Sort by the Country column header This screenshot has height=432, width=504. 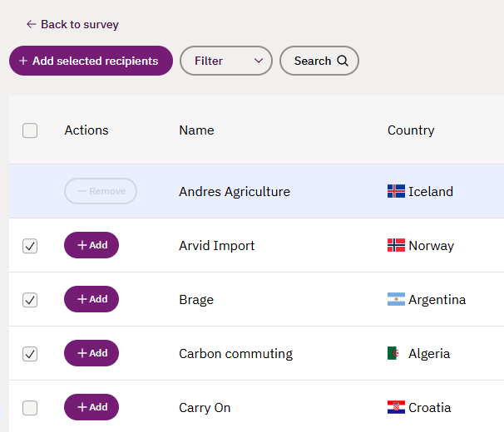click(411, 130)
